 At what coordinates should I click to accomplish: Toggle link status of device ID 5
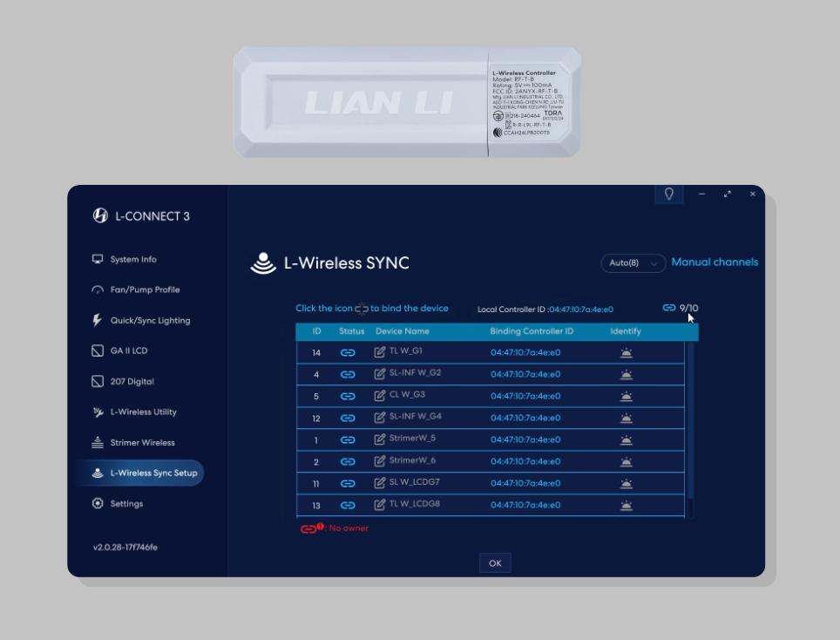point(348,396)
